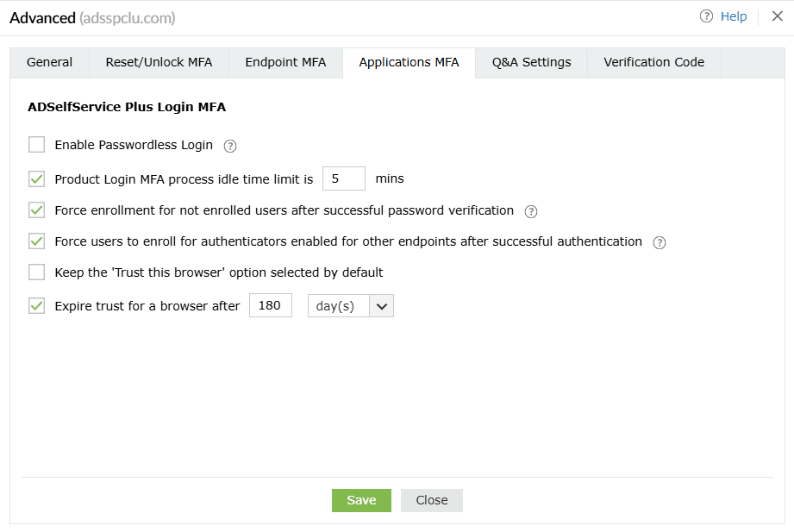This screenshot has height=532, width=794.
Task: Open the Reset/Unlock MFA tab
Action: coord(159,62)
